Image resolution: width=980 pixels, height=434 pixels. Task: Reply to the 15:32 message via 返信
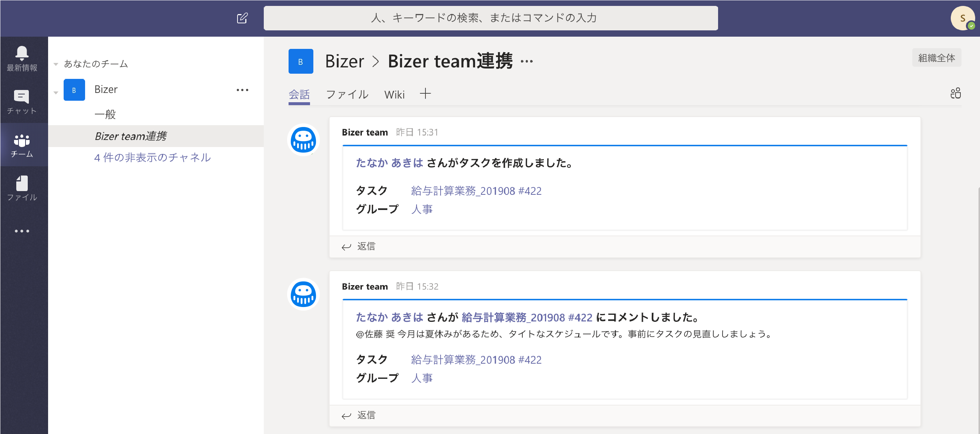point(366,415)
